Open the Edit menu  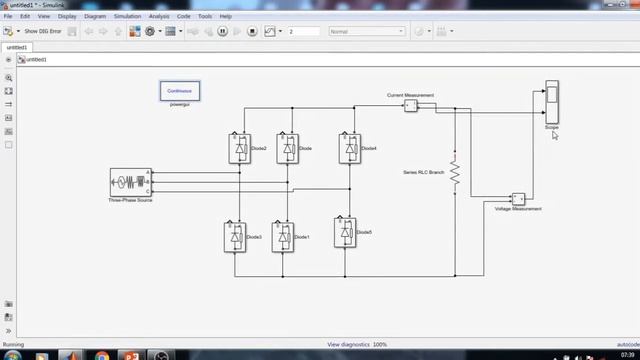25,16
